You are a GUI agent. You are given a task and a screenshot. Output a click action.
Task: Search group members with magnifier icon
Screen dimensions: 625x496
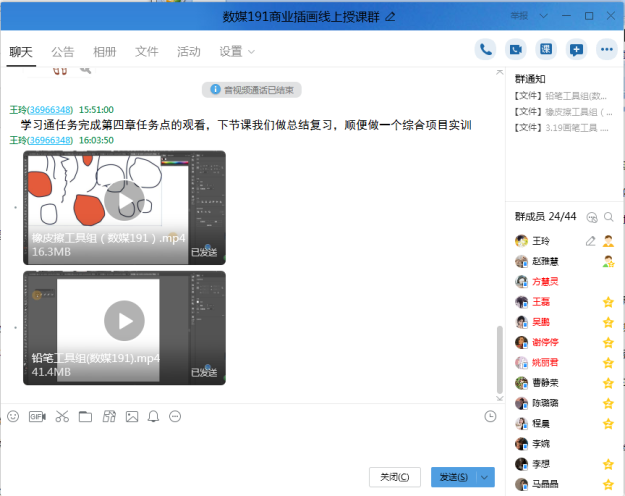pyautogui.click(x=592, y=217)
